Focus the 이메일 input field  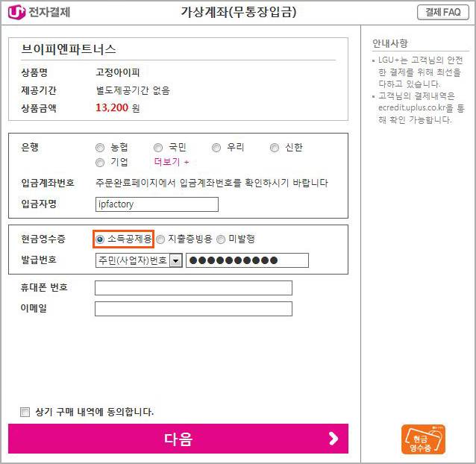(193, 309)
